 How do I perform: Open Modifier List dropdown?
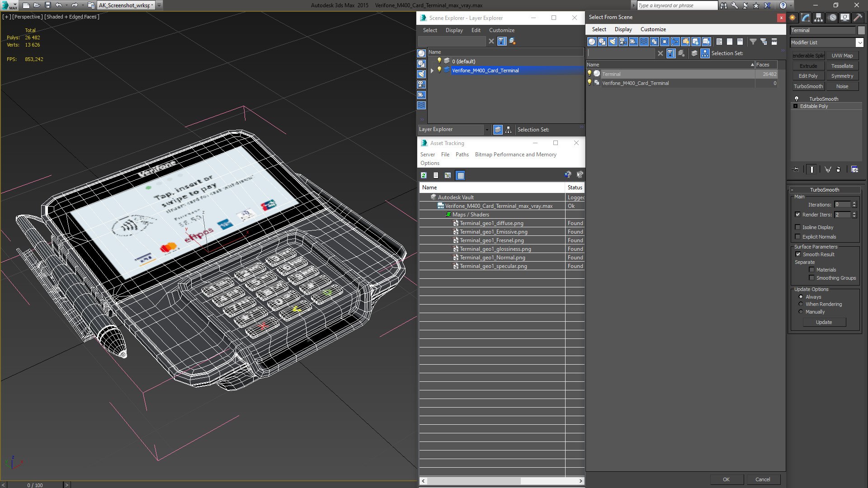[x=859, y=42]
